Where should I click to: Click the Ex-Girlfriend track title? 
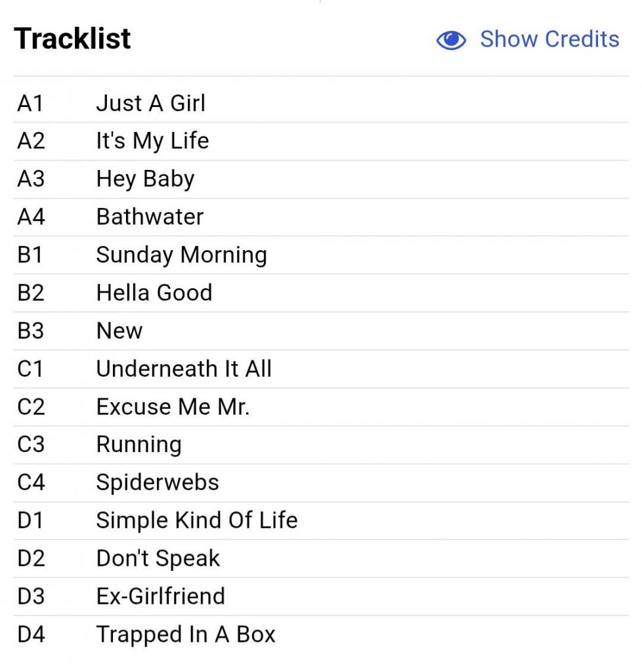pos(160,597)
